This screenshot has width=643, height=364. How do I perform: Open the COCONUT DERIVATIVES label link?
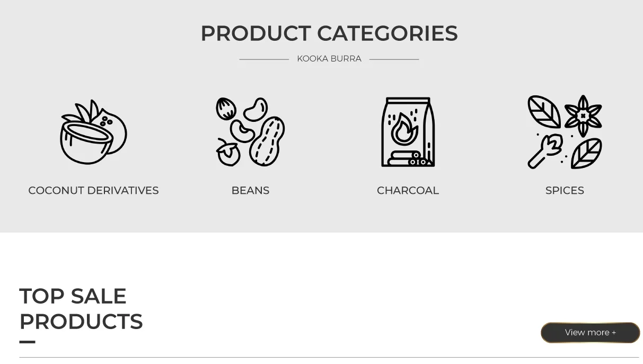[93, 190]
